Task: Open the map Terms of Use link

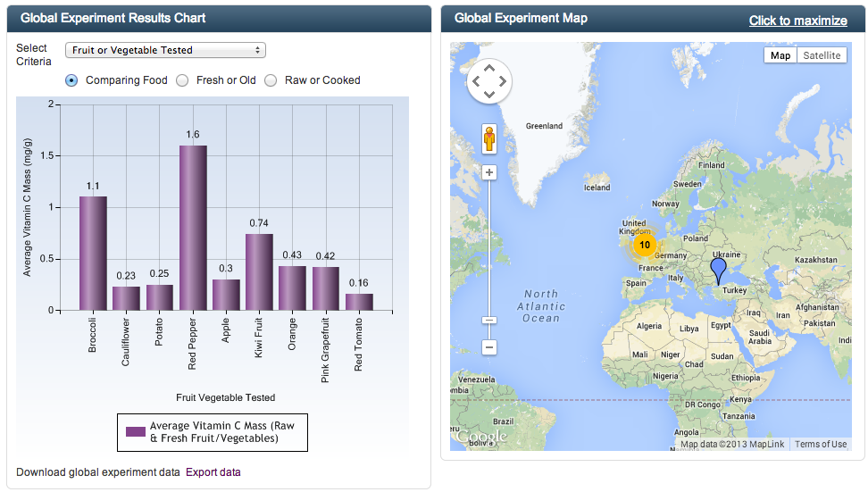Action: (x=821, y=445)
